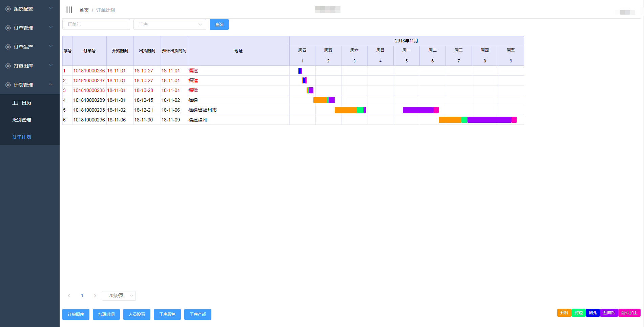The height and width of the screenshot is (327, 644).
Task: Open 工厂日历 in the sidebar
Action: (x=22, y=103)
